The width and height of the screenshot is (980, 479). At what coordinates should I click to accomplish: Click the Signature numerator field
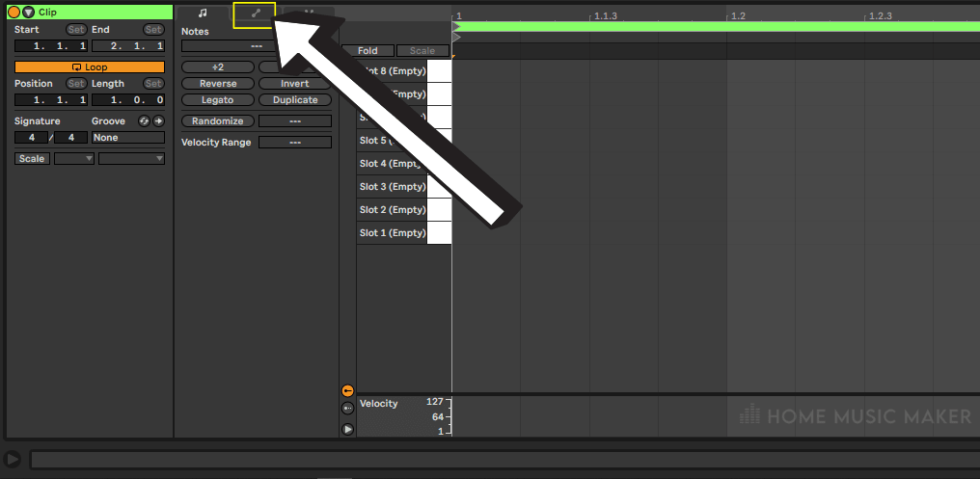pyautogui.click(x=31, y=138)
